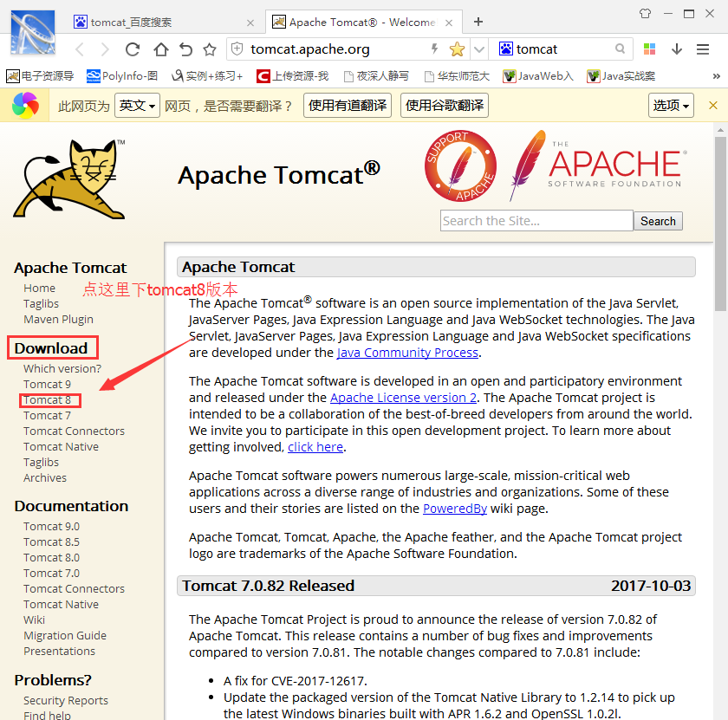Click the back navigation arrow
Screen dimensions: 728x720
tap(80, 49)
